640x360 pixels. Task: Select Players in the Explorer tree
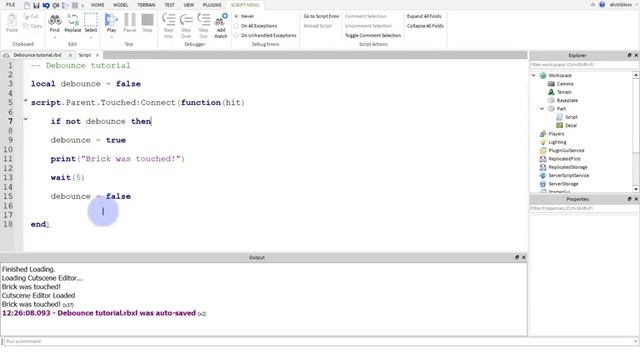pyautogui.click(x=552, y=134)
